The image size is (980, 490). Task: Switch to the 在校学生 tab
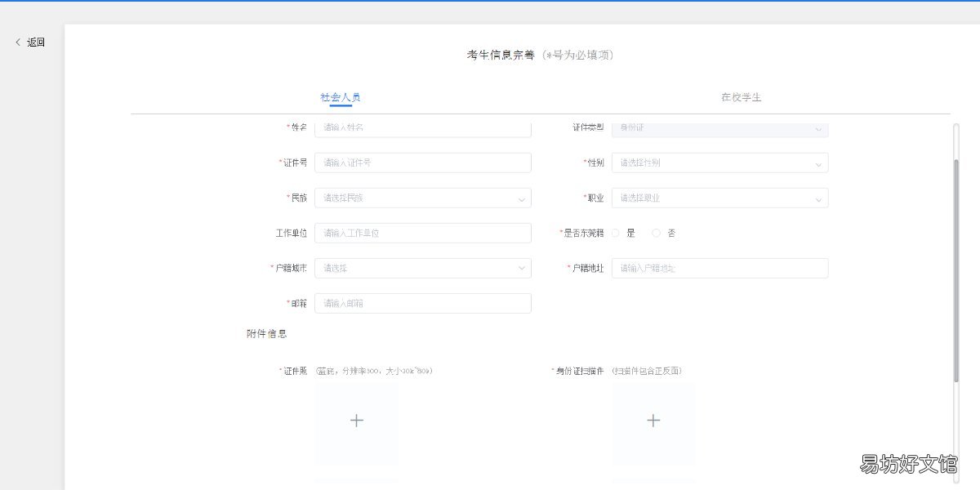click(x=742, y=97)
